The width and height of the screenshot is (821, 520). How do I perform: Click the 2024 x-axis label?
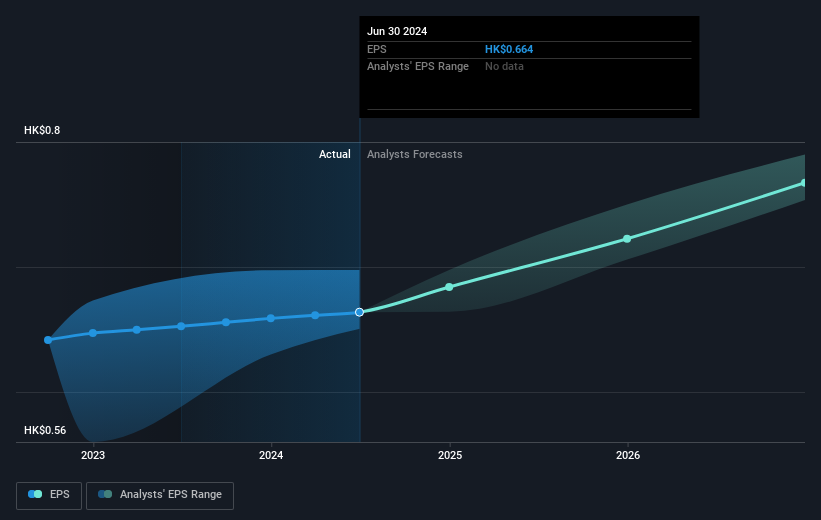271,456
